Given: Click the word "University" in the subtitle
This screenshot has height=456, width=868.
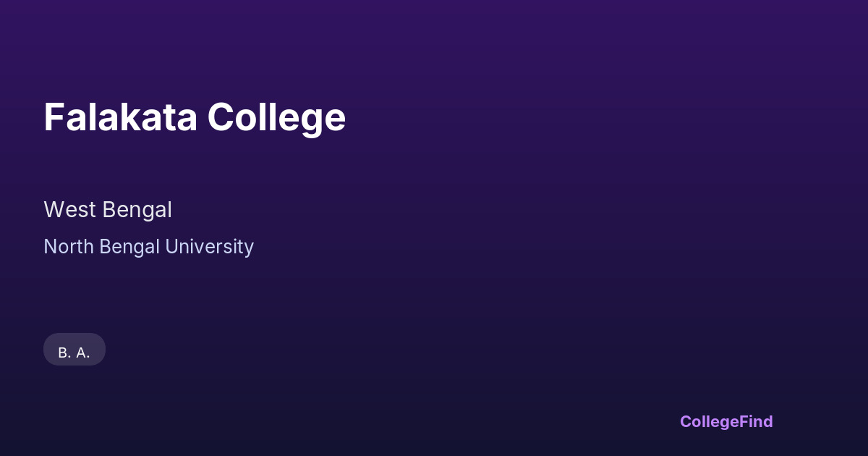Looking at the screenshot, I should tap(209, 247).
